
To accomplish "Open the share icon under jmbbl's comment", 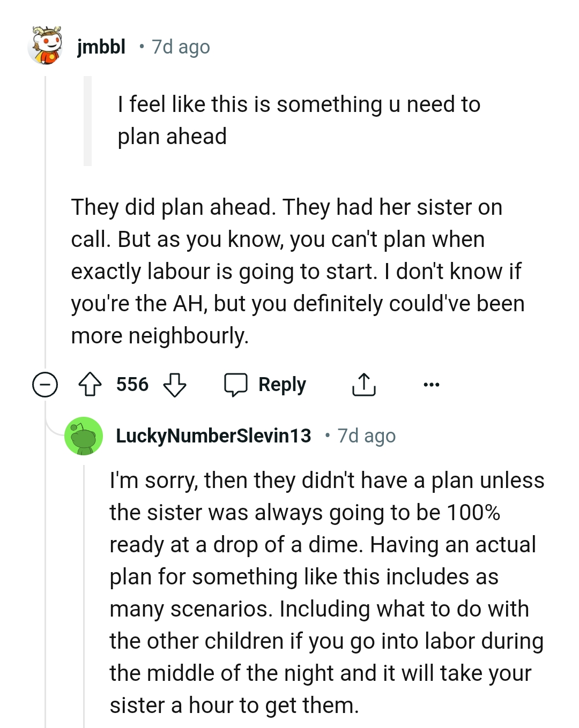I will click(x=364, y=384).
